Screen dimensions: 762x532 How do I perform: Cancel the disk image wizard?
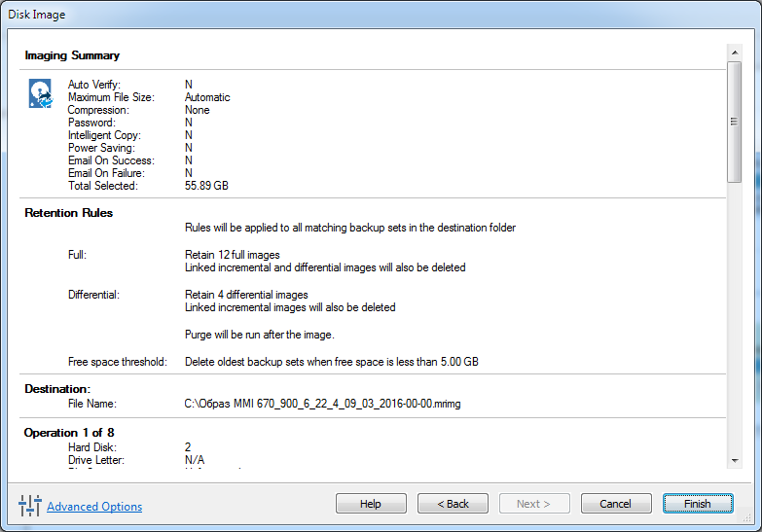point(616,504)
